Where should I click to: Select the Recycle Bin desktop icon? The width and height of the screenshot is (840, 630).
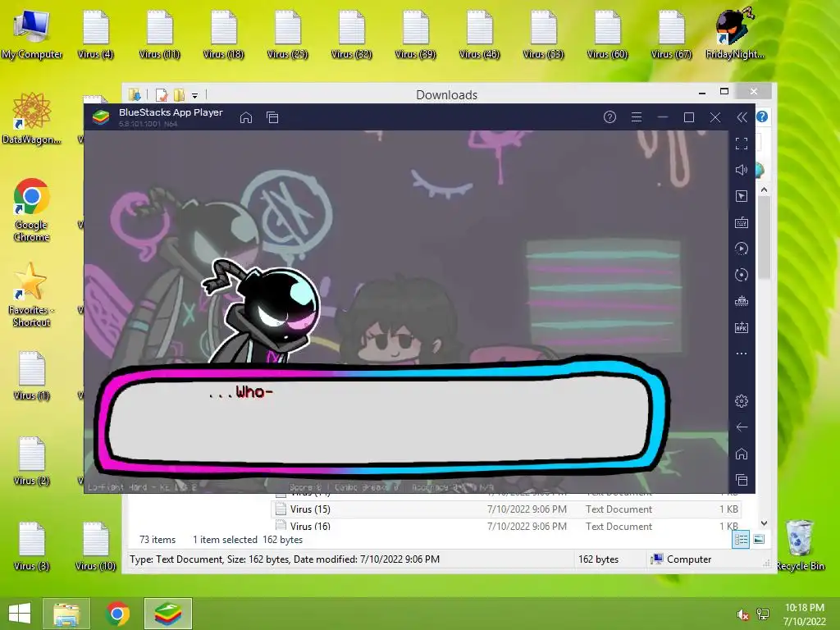coord(801,546)
